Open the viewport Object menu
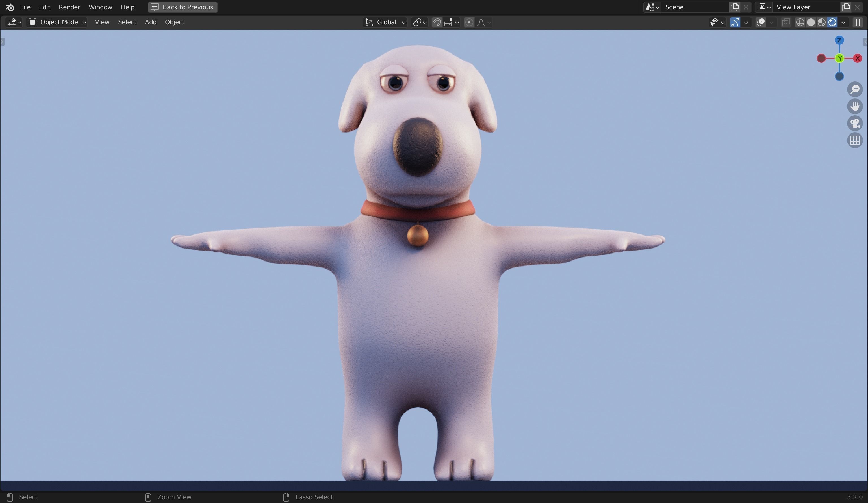 (x=175, y=22)
